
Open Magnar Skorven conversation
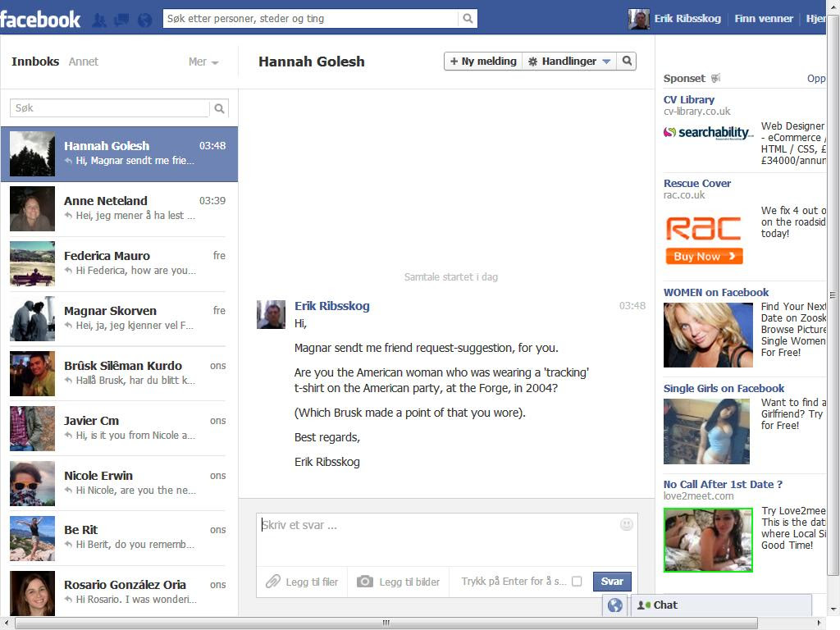point(119,319)
